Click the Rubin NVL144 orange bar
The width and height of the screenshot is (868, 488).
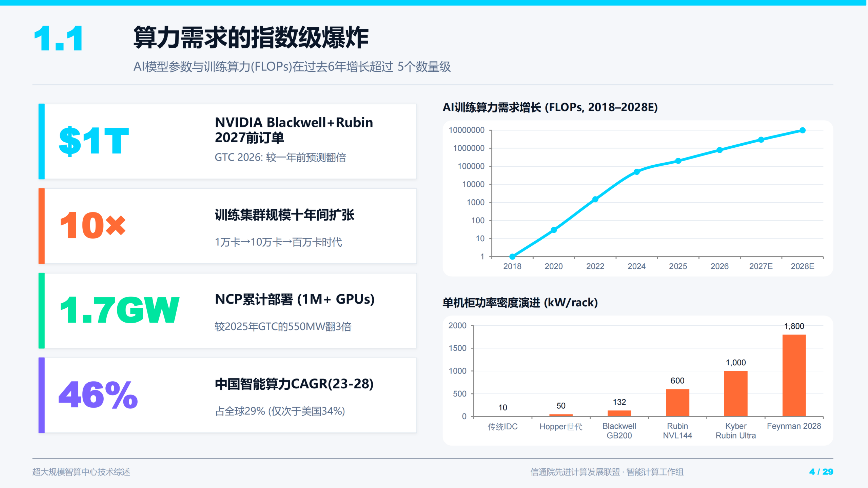pyautogui.click(x=678, y=403)
